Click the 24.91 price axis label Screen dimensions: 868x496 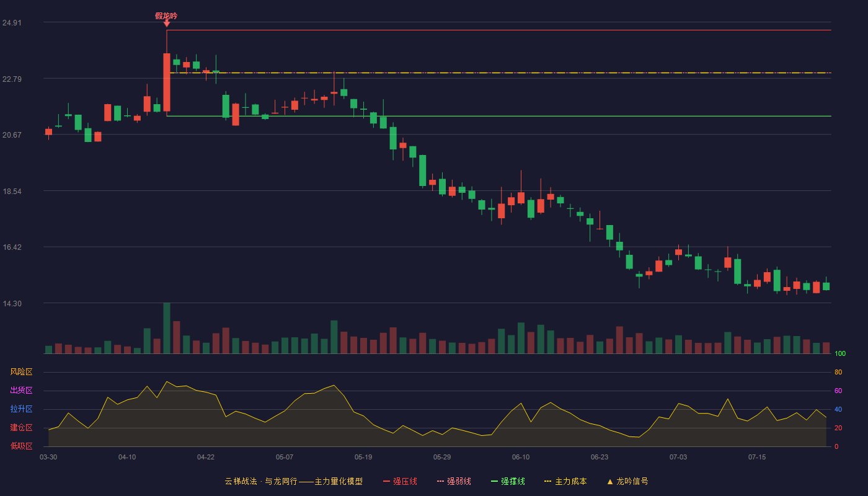12,23
